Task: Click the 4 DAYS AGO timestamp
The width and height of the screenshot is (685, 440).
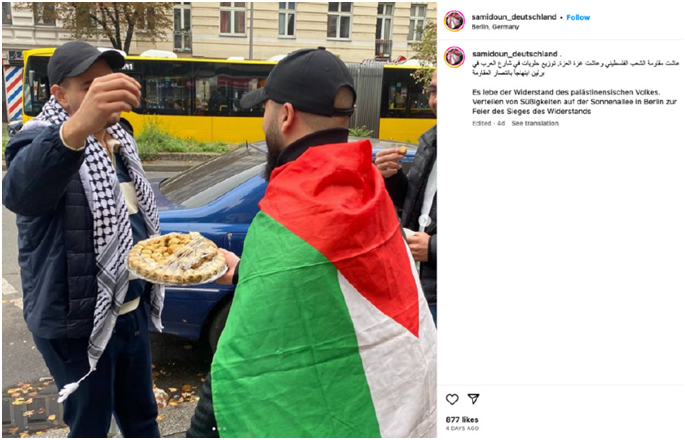Action: (462, 429)
